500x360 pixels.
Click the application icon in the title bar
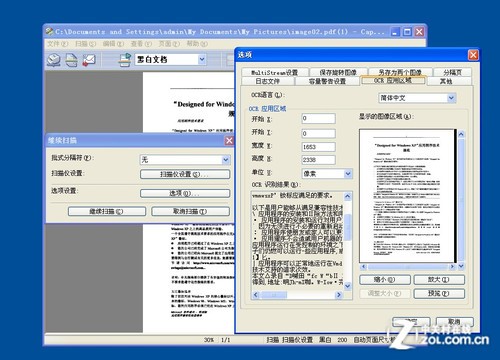[x=50, y=32]
